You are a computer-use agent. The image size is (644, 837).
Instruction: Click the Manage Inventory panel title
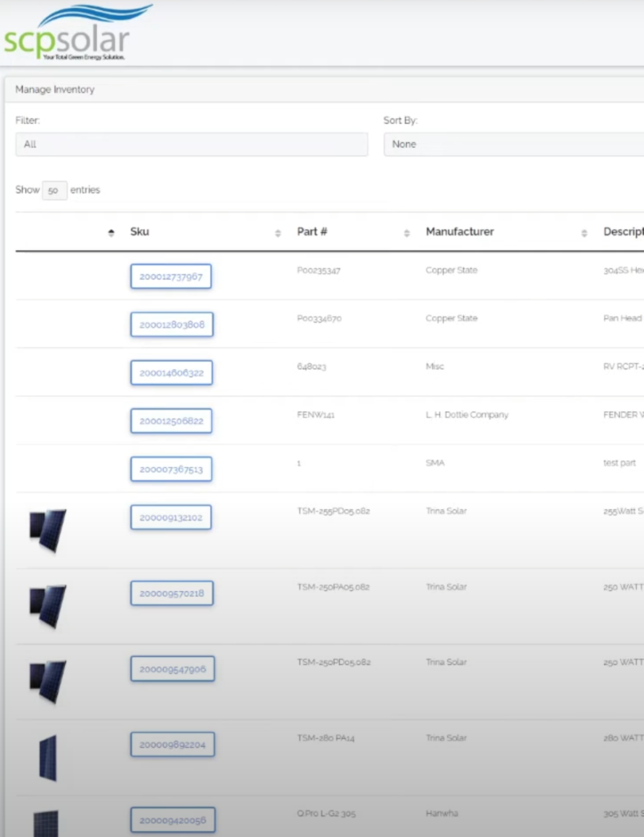(x=55, y=89)
